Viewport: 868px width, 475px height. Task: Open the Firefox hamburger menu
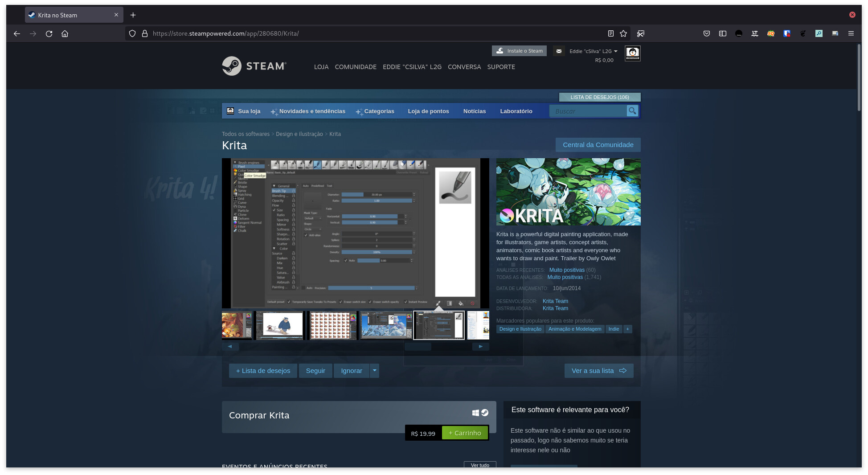click(851, 33)
